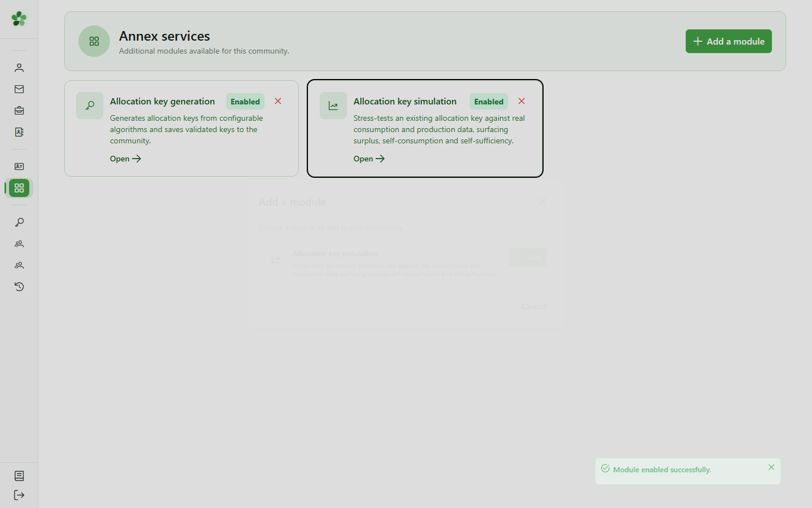
Task: Open the history clock sidebar icon
Action: click(x=19, y=287)
